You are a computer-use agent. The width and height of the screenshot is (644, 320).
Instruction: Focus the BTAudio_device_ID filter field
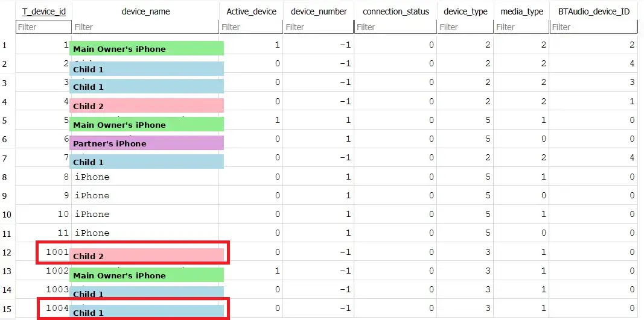tap(593, 27)
